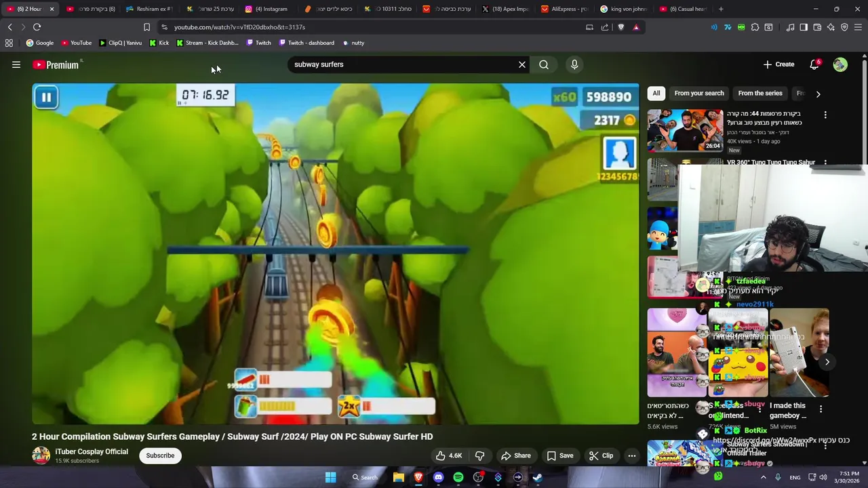Show hidden system tray icons
This screenshot has width=868, height=488.
(x=763, y=477)
